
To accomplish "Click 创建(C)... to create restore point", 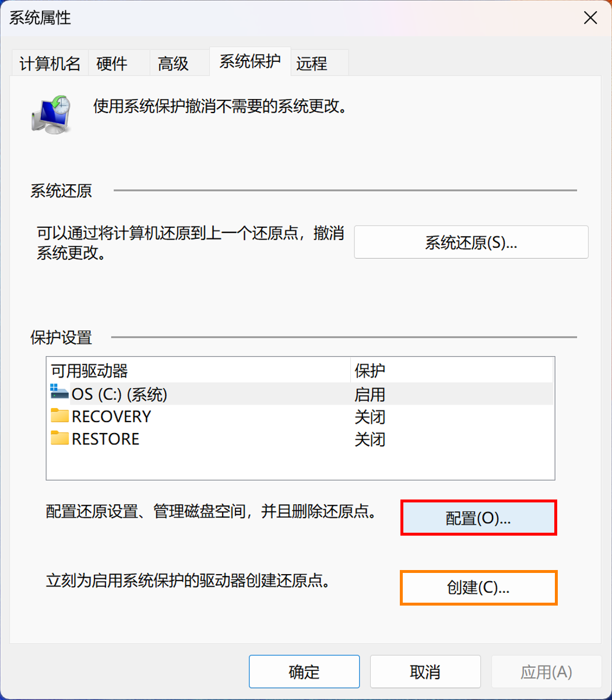I will tap(479, 588).
